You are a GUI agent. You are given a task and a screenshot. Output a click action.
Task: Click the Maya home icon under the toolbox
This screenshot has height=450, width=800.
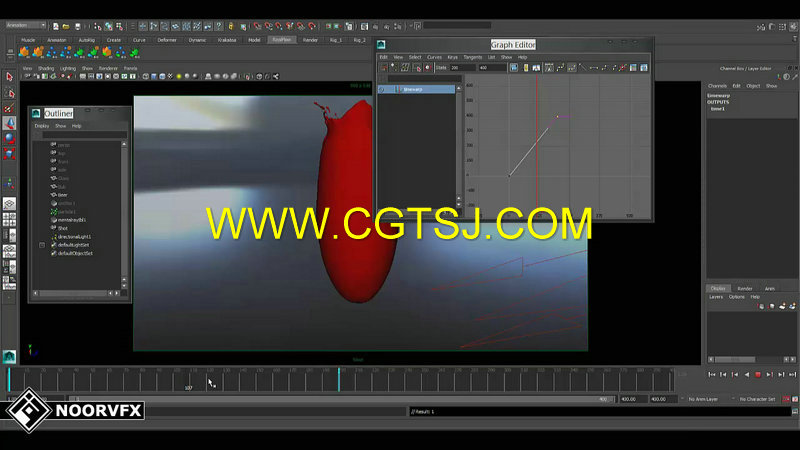[x=9, y=357]
